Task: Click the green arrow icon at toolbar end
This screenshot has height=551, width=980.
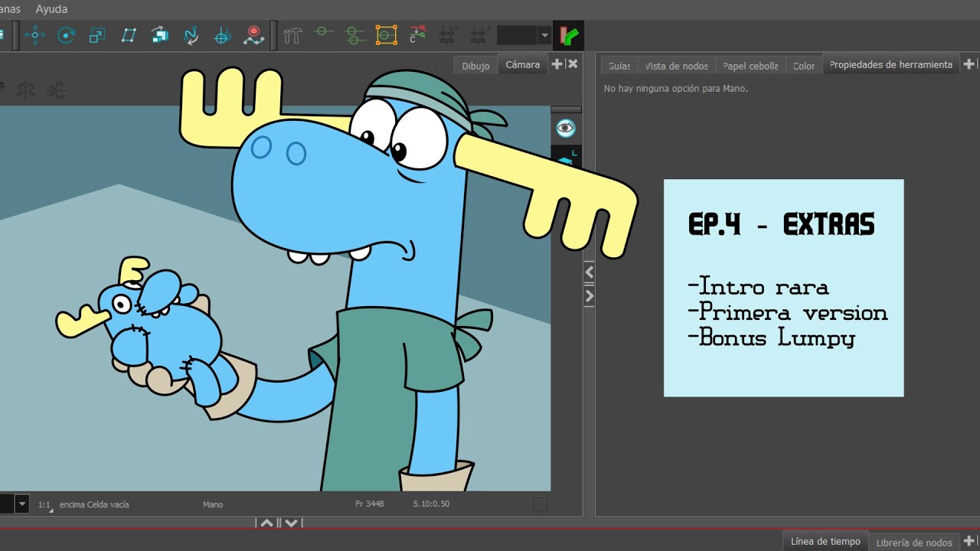Action: click(568, 35)
